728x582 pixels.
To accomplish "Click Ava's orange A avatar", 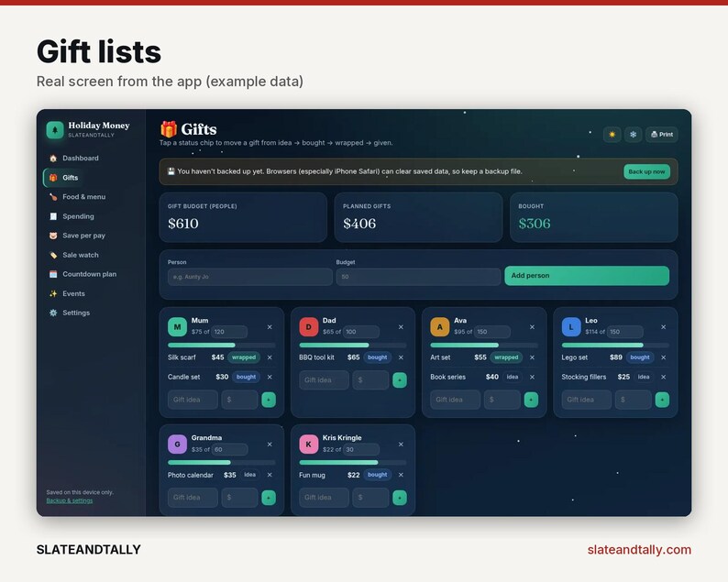I will (x=440, y=327).
